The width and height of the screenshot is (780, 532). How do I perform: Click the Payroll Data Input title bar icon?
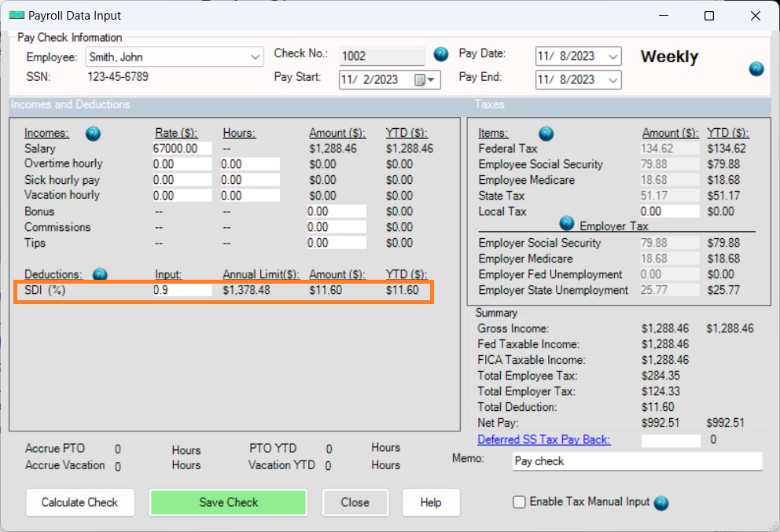pos(17,15)
